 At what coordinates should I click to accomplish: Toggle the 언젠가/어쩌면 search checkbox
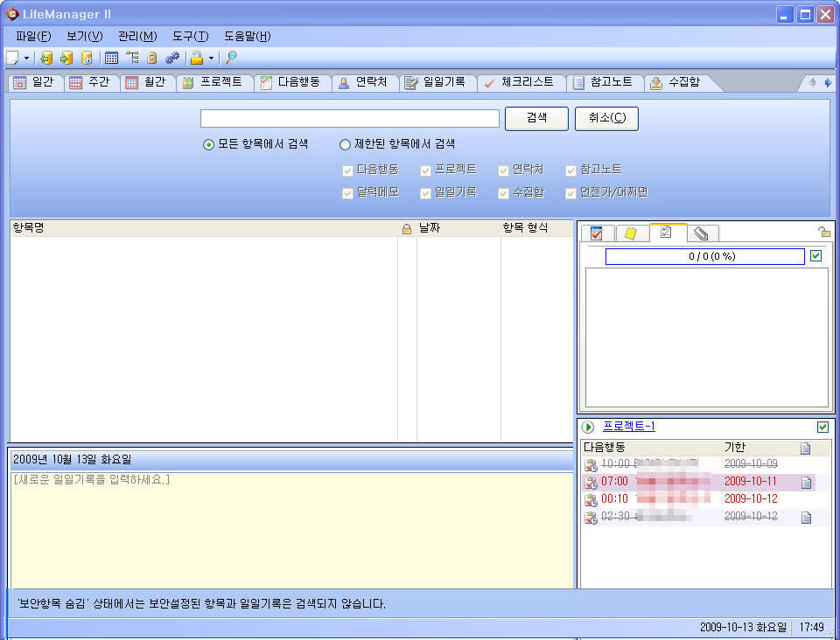(x=570, y=193)
